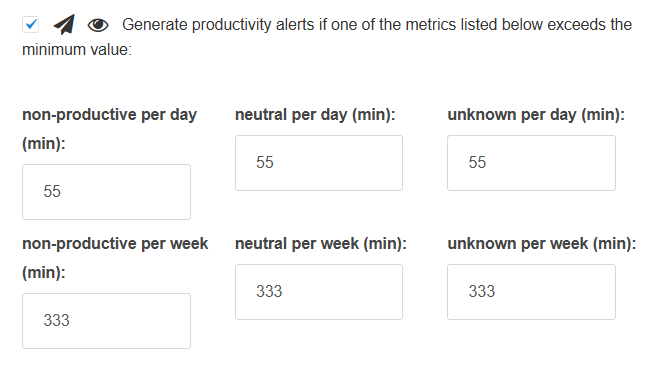Image resolution: width=663 pixels, height=367 pixels.
Task: Click into the neutral per week input box
Action: pos(319,292)
